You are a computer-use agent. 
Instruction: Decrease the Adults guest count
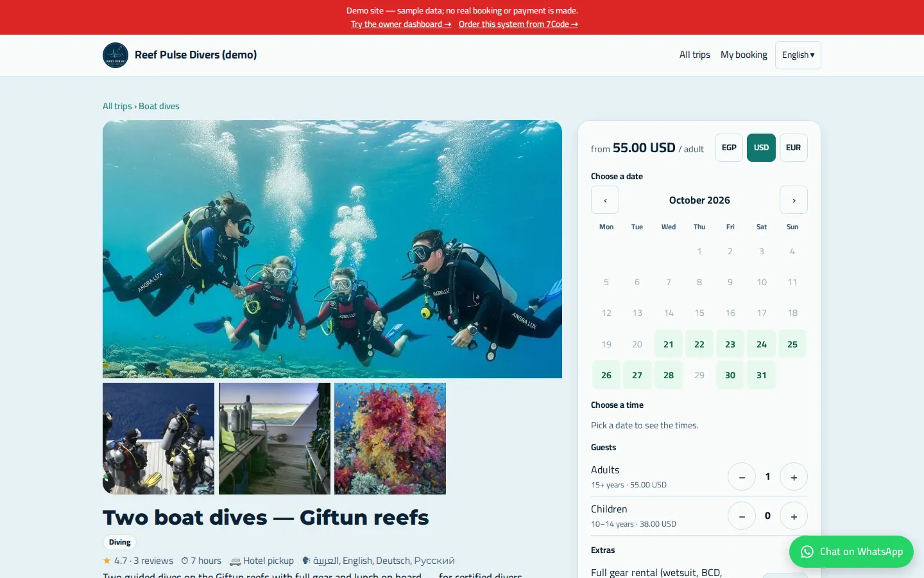point(742,477)
